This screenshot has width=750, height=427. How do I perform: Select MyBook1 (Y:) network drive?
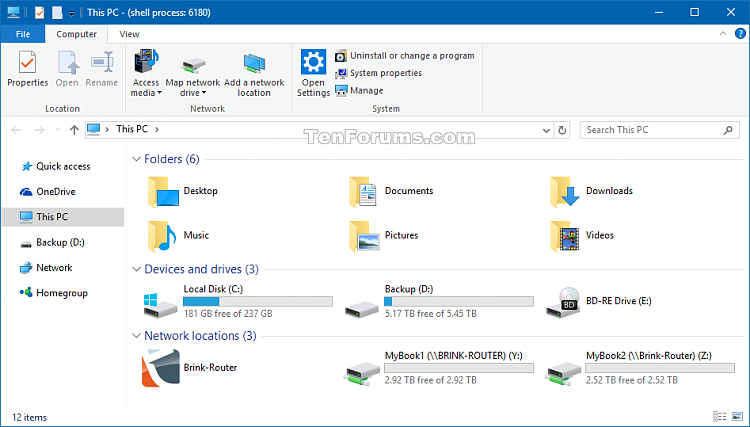click(x=439, y=368)
